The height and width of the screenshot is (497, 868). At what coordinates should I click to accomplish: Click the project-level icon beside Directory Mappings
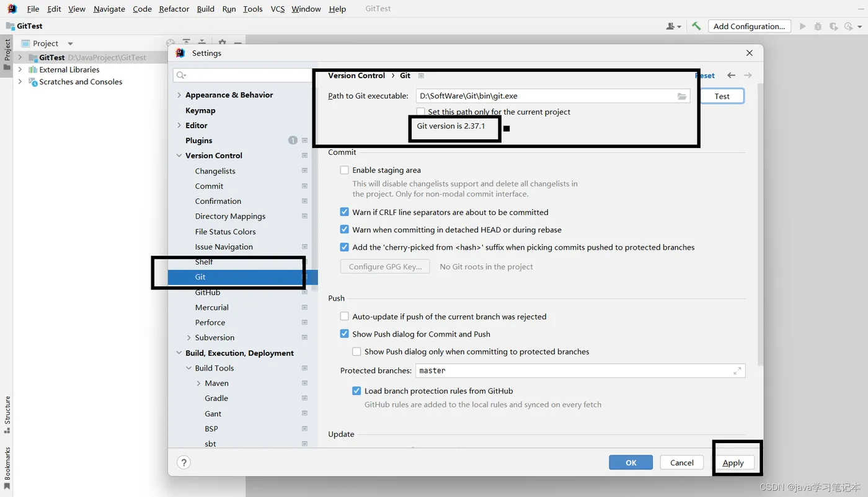(x=304, y=216)
